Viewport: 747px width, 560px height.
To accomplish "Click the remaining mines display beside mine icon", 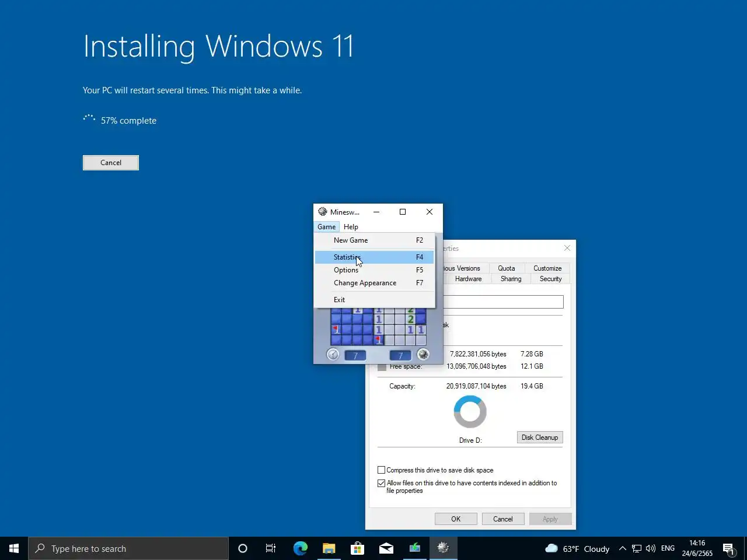I will [400, 355].
